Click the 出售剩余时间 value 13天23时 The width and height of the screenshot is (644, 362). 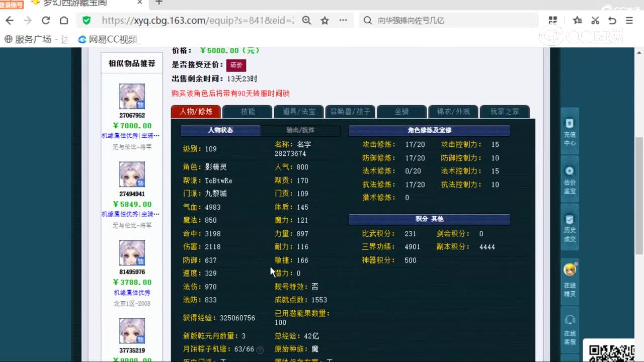(242, 79)
